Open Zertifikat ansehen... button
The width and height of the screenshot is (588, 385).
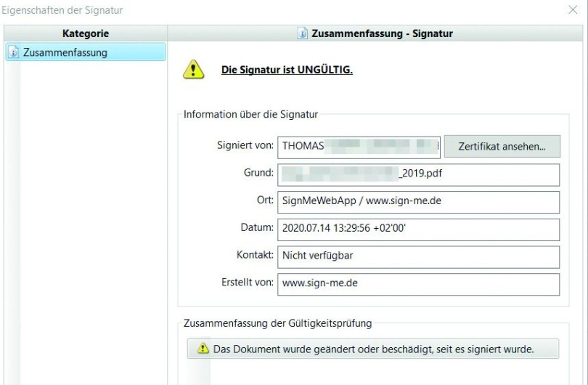coord(502,146)
